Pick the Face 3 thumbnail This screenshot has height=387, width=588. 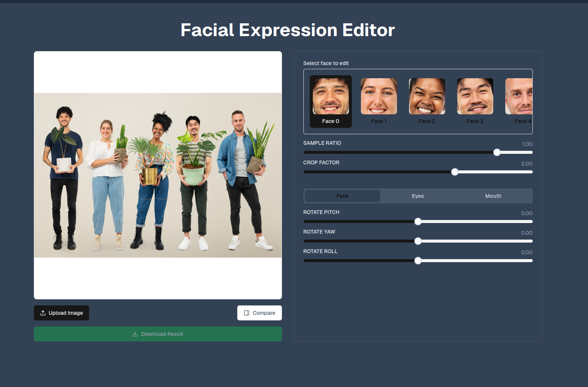(475, 102)
